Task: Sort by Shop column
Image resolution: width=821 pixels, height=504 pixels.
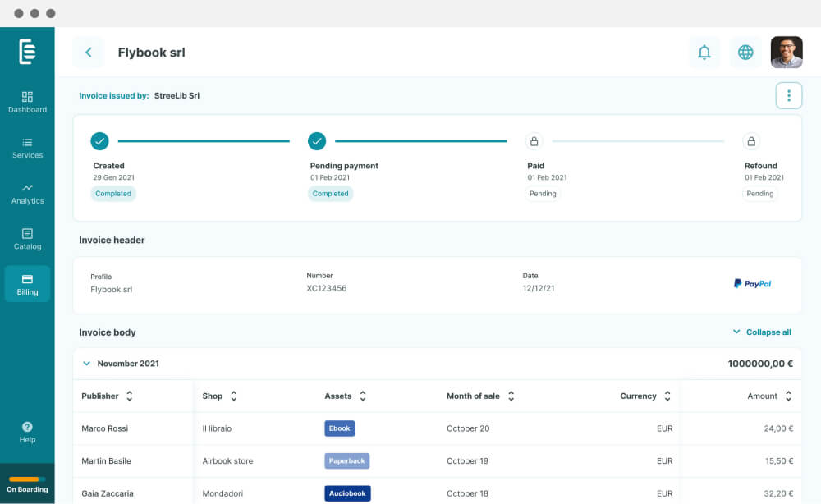Action: (x=233, y=396)
